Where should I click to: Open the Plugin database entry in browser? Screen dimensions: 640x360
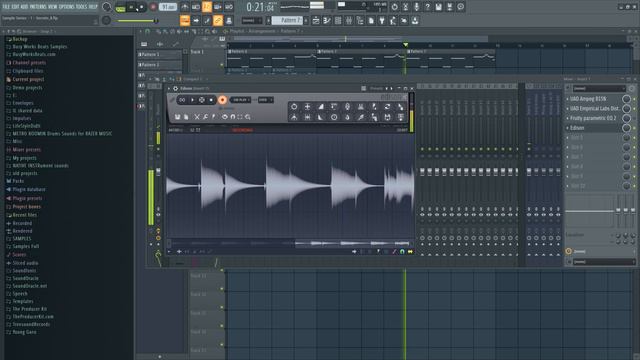point(29,189)
